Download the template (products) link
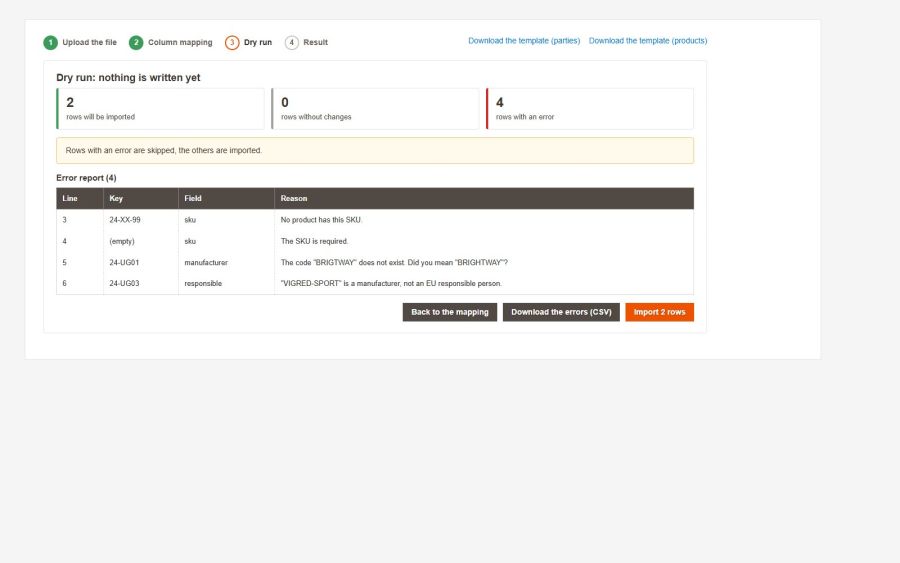 click(x=648, y=41)
